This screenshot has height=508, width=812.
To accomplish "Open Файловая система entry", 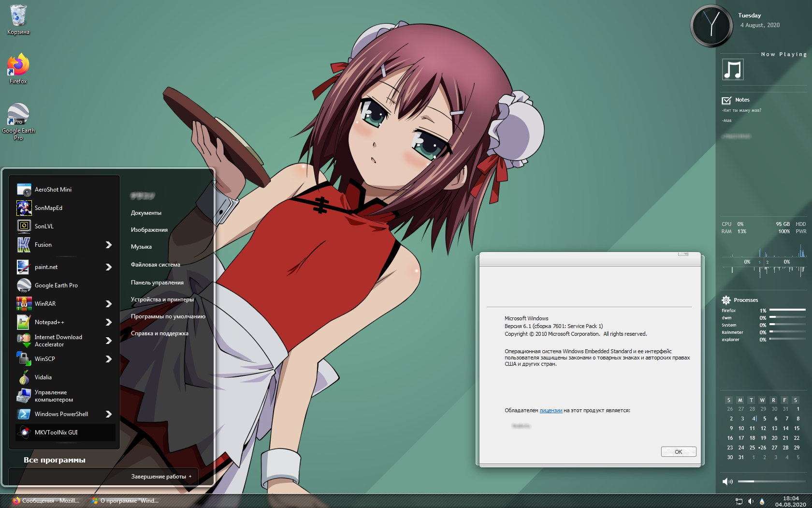I will (x=155, y=265).
